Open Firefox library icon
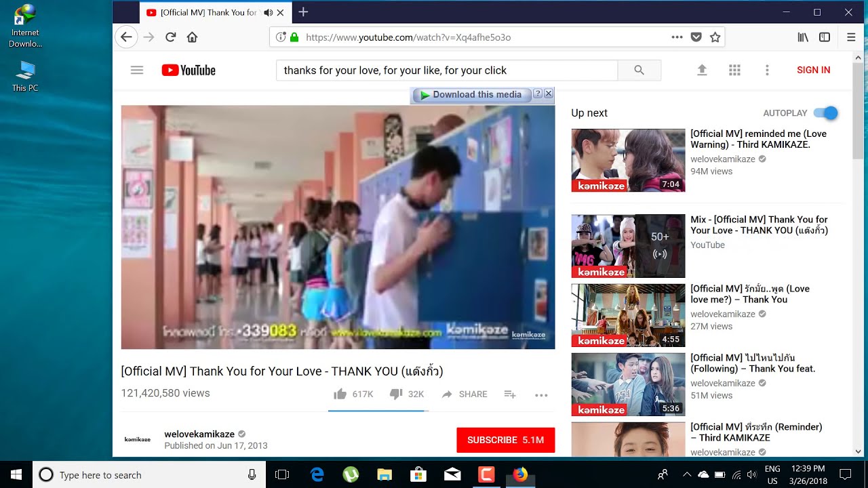Screen dimensions: 868x488 [803, 37]
